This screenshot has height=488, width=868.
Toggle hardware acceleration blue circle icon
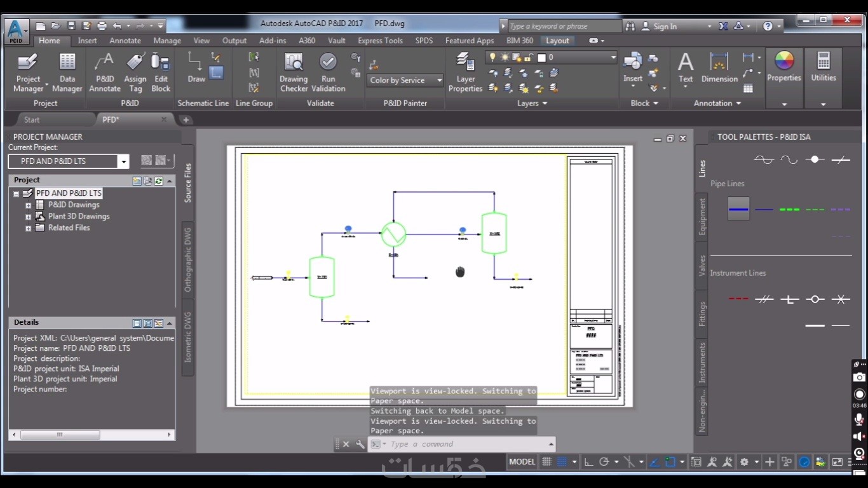coord(804,462)
